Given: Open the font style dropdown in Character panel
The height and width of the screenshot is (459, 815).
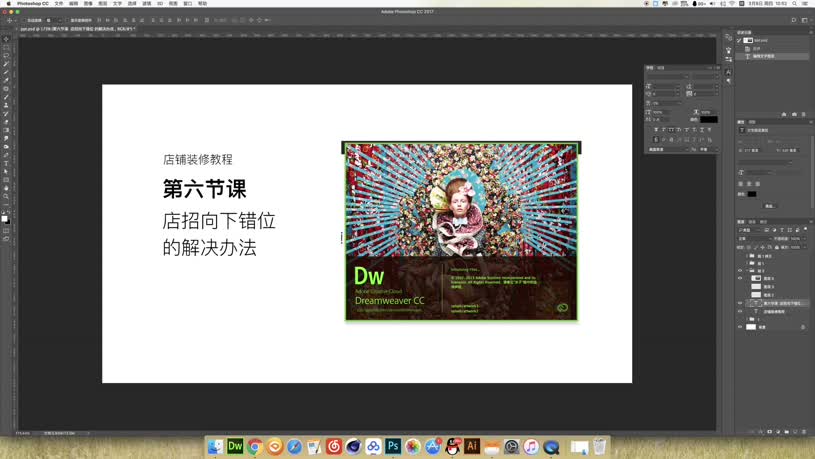Looking at the screenshot, I should 705,76.
